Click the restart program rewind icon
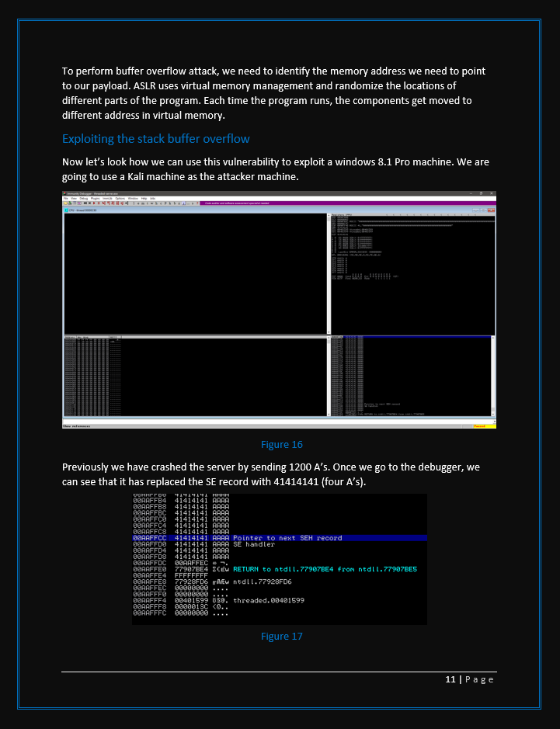The width and height of the screenshot is (560, 729). coord(85,203)
